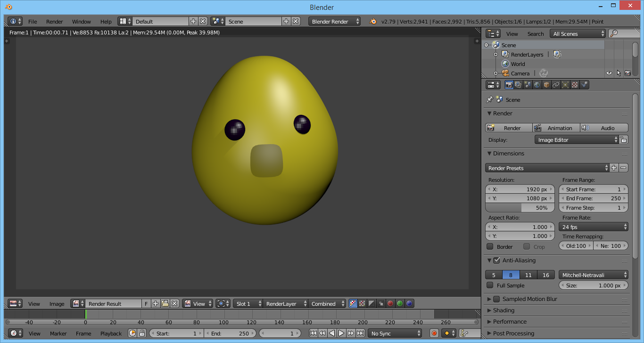This screenshot has width=644, height=343.
Task: Expand the Shading panel
Action: coord(504,310)
